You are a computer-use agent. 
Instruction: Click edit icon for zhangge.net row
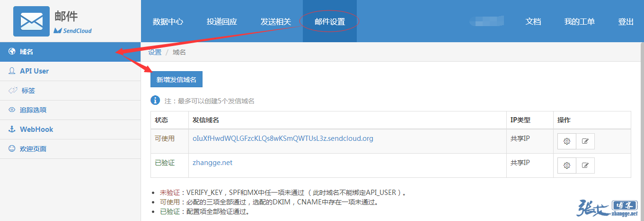[585, 166]
